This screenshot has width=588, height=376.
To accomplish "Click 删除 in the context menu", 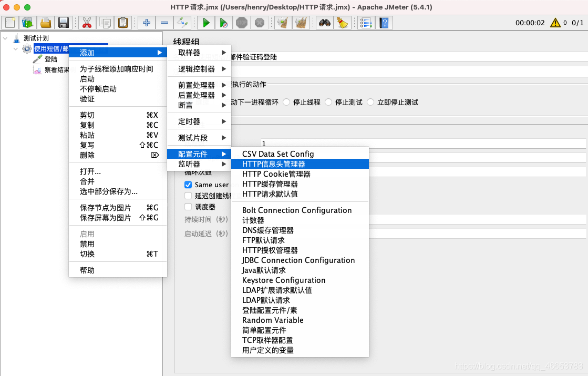I will tap(118, 155).
